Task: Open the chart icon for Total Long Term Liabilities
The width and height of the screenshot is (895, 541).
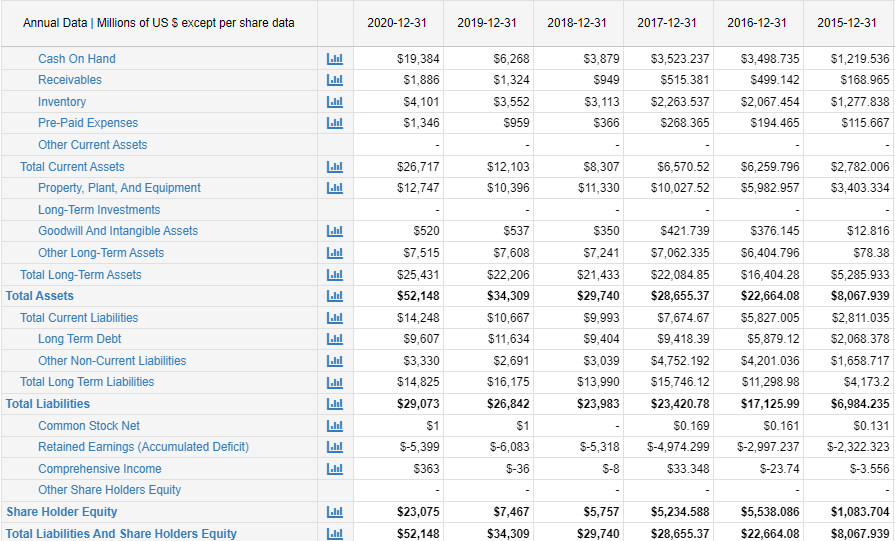Action: click(x=334, y=382)
